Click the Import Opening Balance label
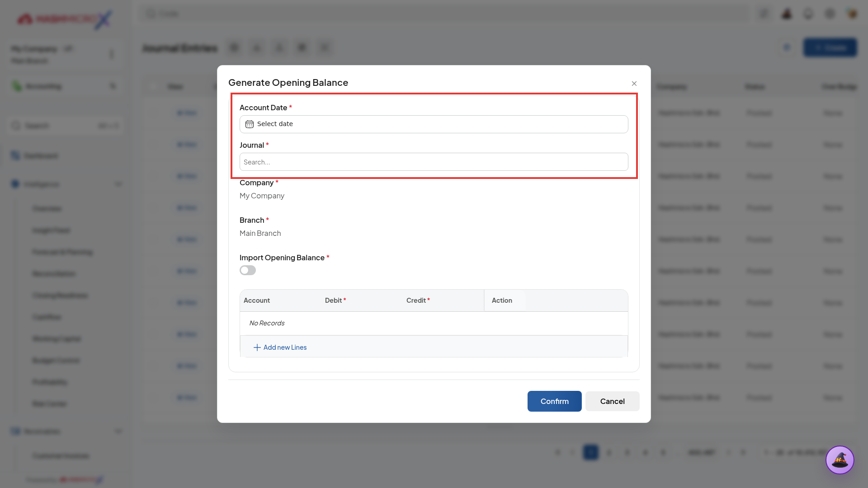This screenshot has width=868, height=488. point(282,258)
